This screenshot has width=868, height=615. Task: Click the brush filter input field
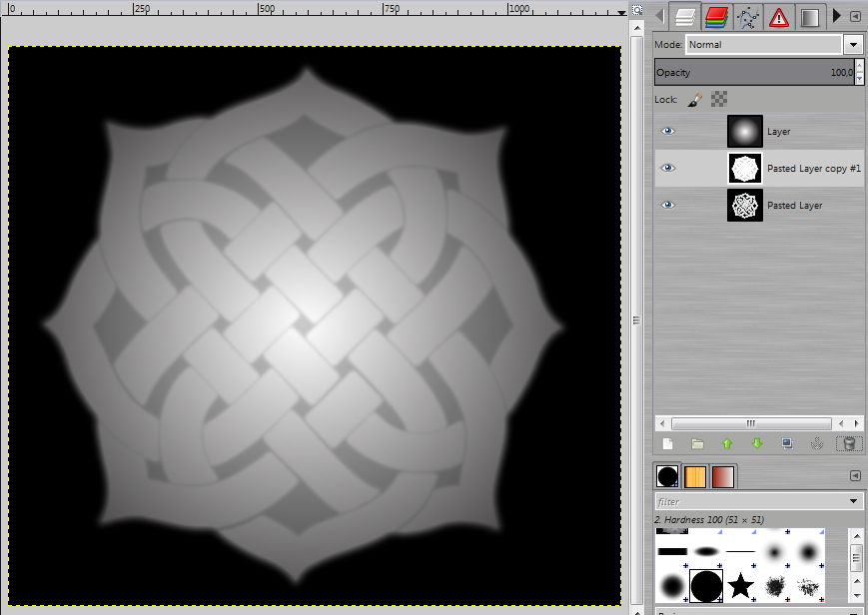point(750,501)
